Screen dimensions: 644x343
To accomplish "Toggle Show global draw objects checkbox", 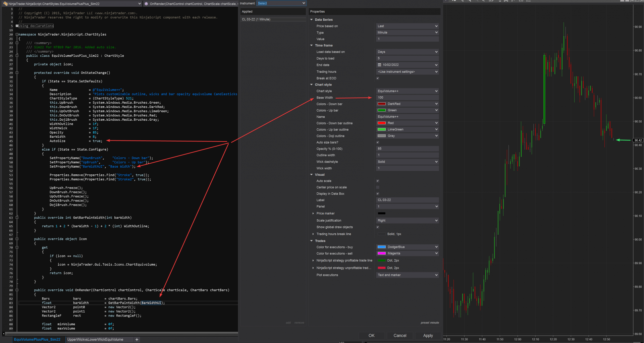I will point(378,227).
